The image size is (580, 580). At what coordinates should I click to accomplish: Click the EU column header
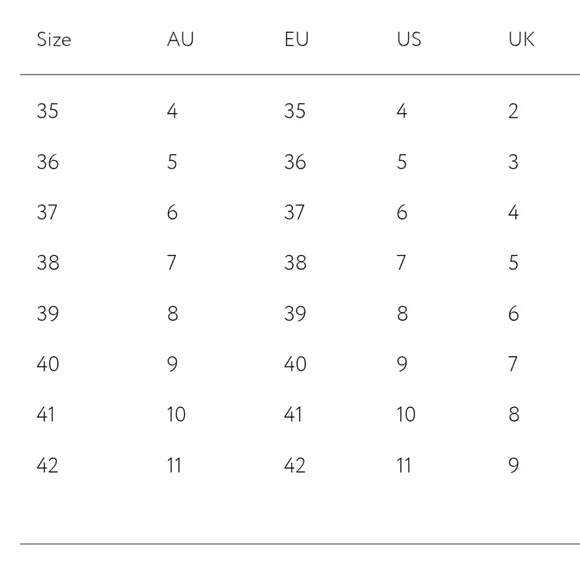click(x=296, y=39)
